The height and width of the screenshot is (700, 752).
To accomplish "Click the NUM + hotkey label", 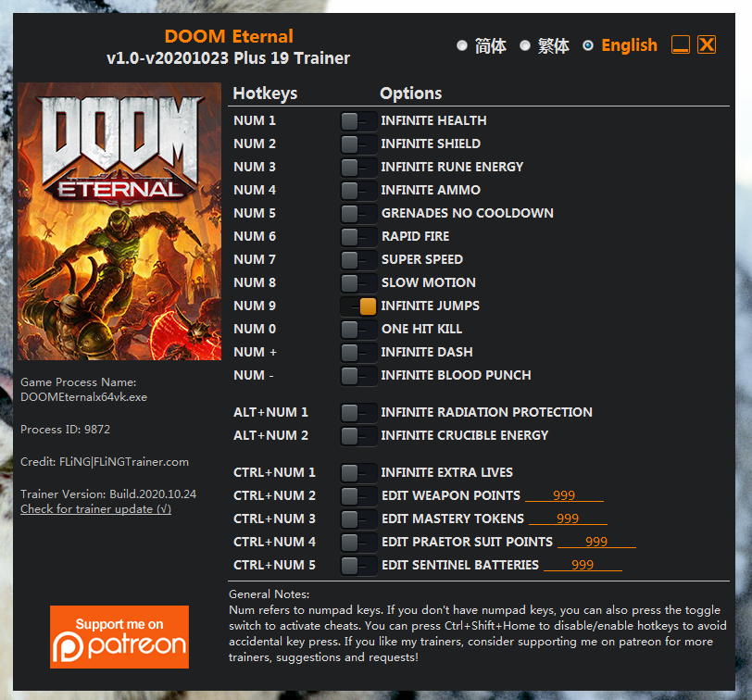I will pyautogui.click(x=256, y=353).
